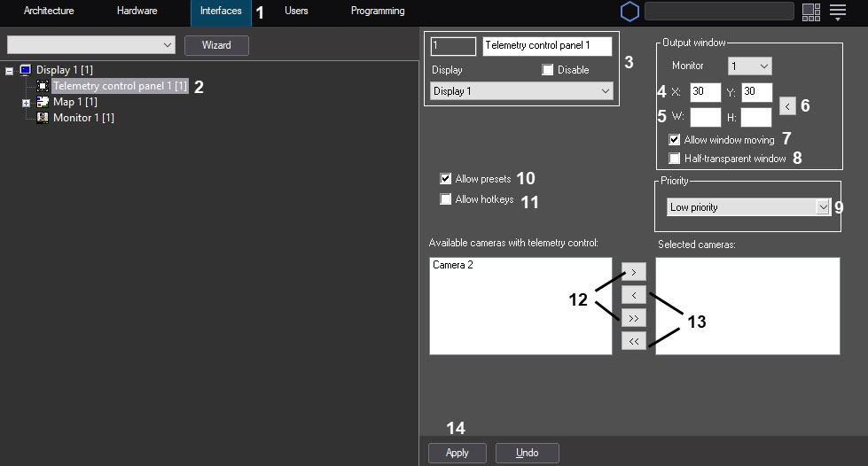Screen dimensions: 868x466
Task: Click the Telemetry control panel 1 name field
Action: pos(547,46)
